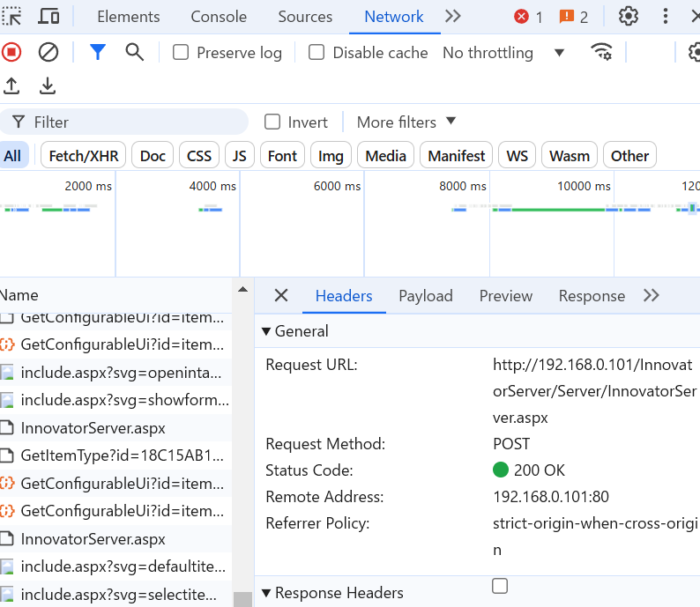The width and height of the screenshot is (700, 607).
Task: Filter requests by Img type
Action: (331, 156)
